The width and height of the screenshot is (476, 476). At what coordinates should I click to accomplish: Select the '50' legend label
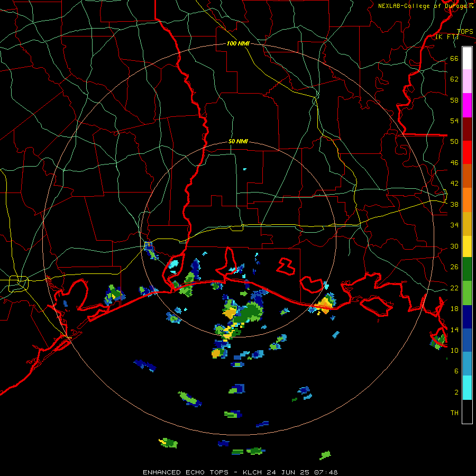click(x=454, y=142)
